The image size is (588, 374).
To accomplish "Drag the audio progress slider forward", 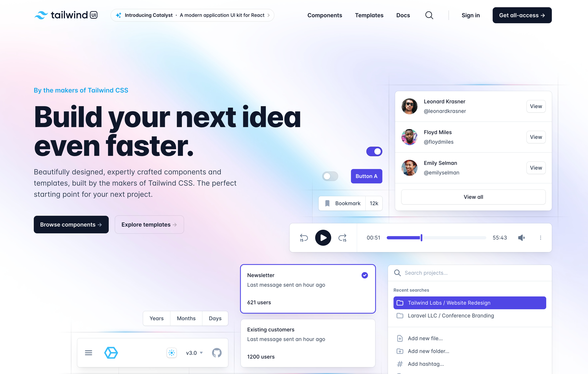I will pos(422,237).
